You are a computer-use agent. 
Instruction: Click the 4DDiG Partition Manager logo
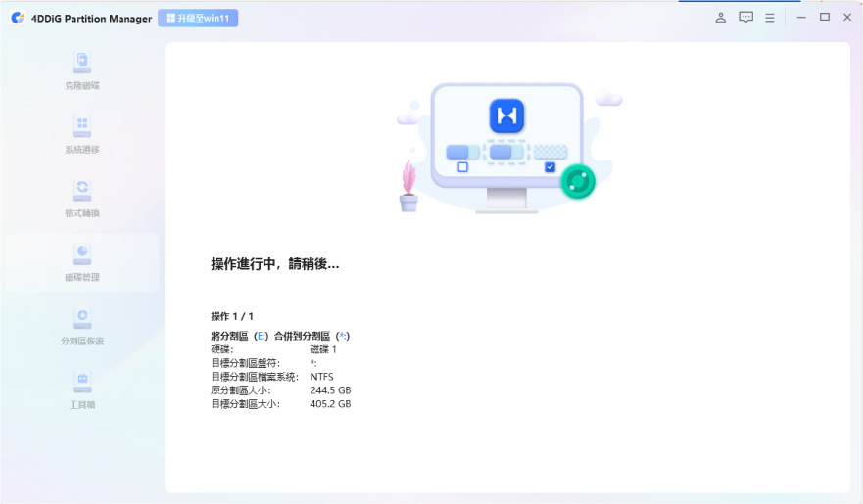pyautogui.click(x=18, y=19)
